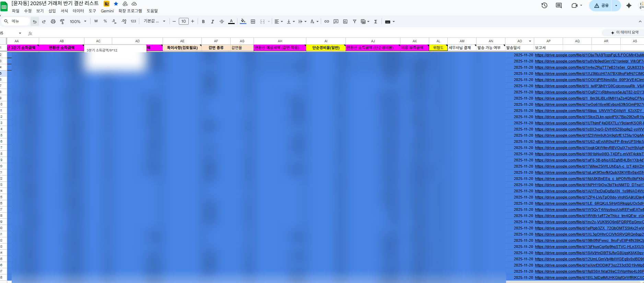Open the dropdown arrow beside 공유
Screen dimensions: 644x283
click(616, 5)
